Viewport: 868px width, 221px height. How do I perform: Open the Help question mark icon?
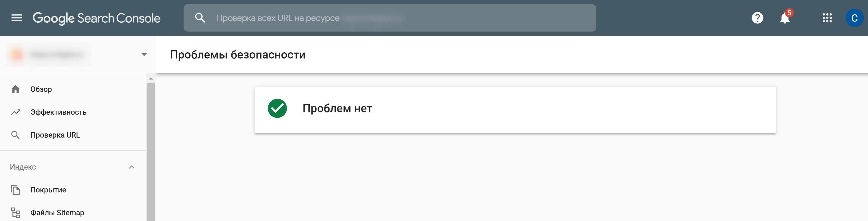point(757,18)
